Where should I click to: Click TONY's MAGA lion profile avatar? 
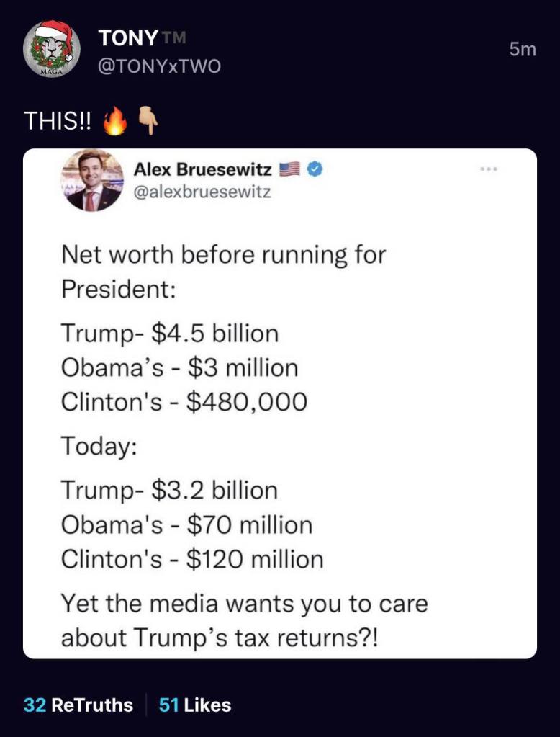(50, 48)
